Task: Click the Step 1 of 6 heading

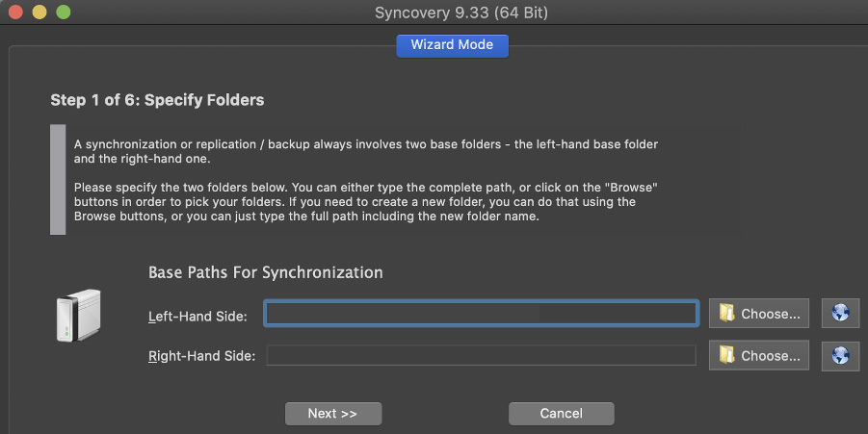Action: [157, 100]
